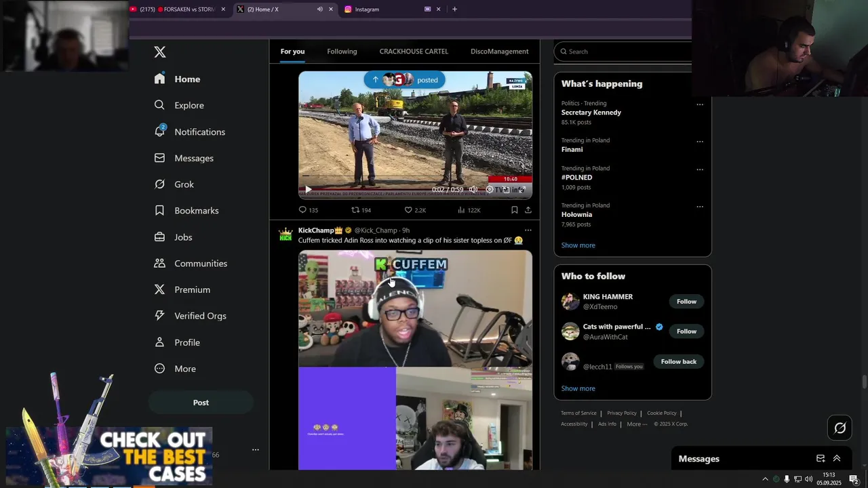Screen dimensions: 868x488
Task: Open Verified Orgs from the sidebar
Action: pos(190,316)
